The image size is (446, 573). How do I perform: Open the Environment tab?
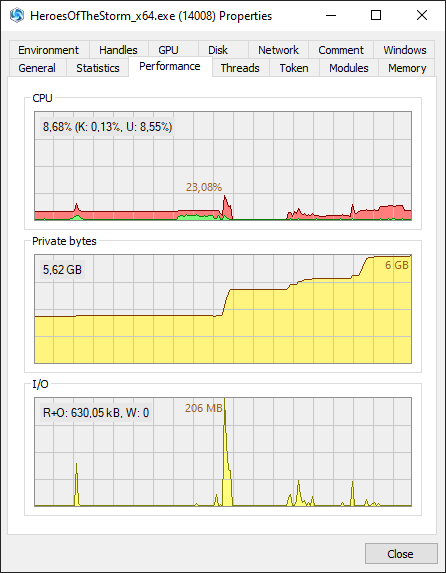click(48, 50)
